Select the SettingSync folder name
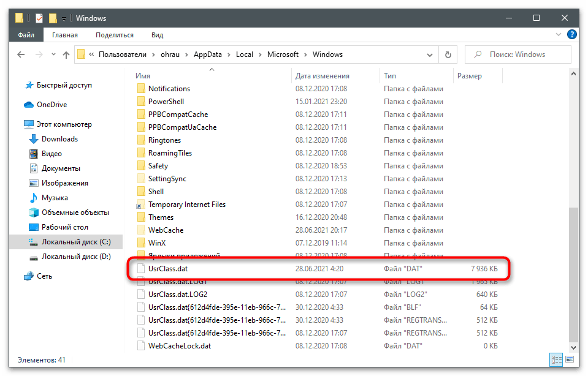588x376 pixels. pyautogui.click(x=167, y=179)
